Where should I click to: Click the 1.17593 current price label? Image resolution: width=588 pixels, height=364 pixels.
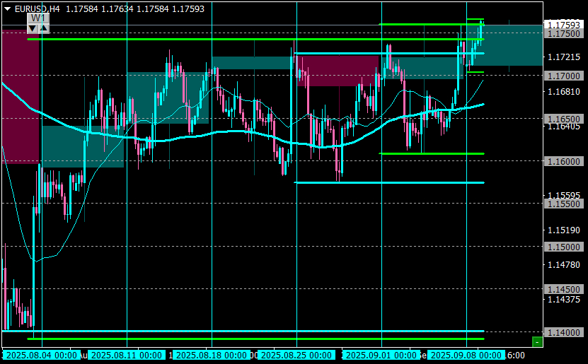[564, 25]
